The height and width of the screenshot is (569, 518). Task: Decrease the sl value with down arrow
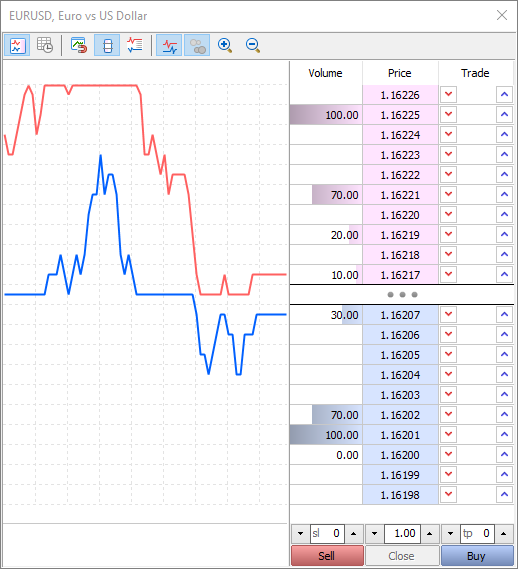point(301,533)
